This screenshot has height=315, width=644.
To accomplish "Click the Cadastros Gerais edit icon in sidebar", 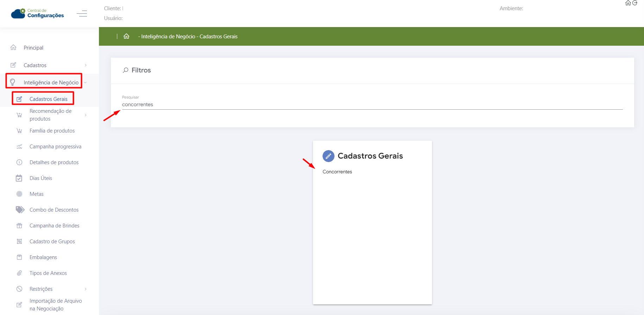I will pyautogui.click(x=19, y=99).
